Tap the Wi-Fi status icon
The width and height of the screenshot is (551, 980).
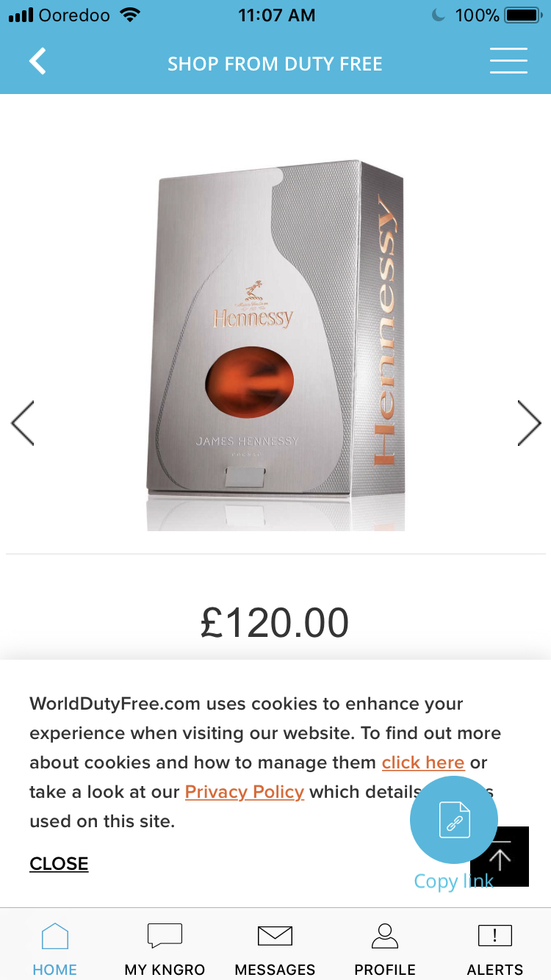point(130,15)
